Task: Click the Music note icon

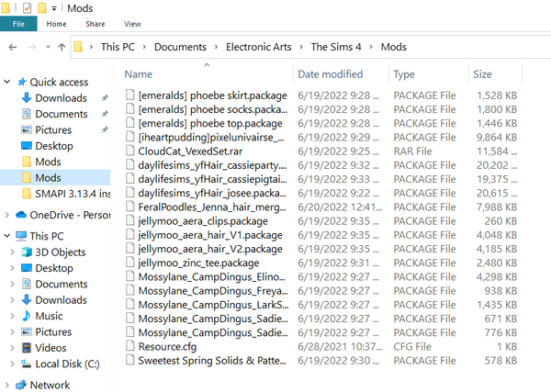Action: [27, 316]
